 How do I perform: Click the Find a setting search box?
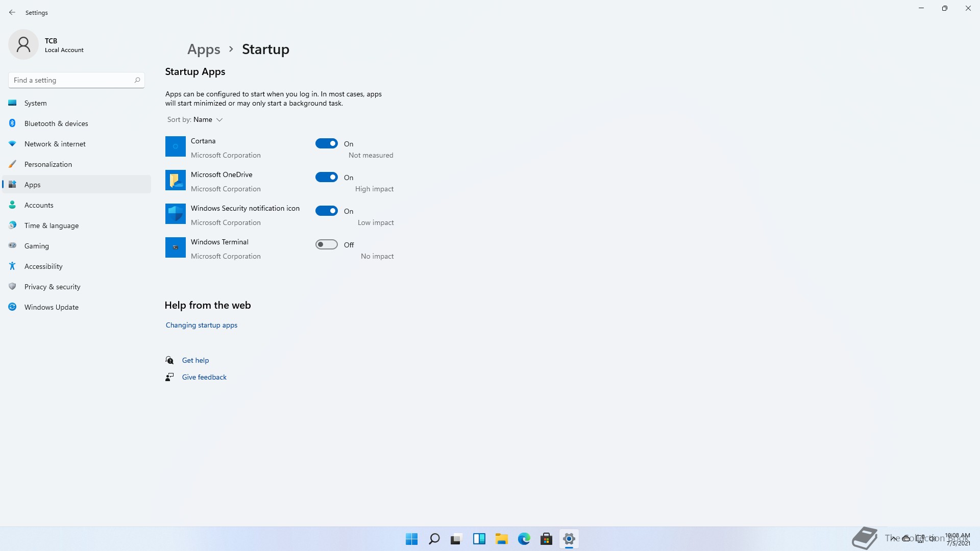coord(71,80)
